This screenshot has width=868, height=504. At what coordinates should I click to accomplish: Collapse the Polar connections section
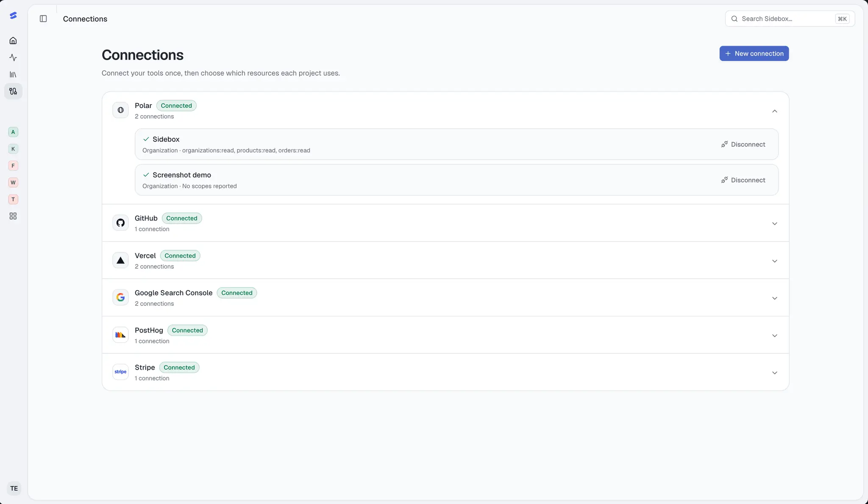click(x=774, y=111)
